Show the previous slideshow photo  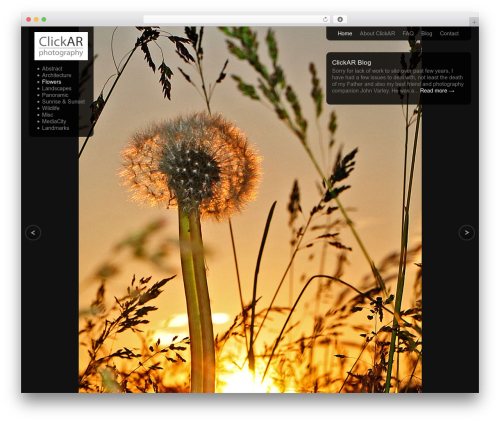tap(33, 233)
